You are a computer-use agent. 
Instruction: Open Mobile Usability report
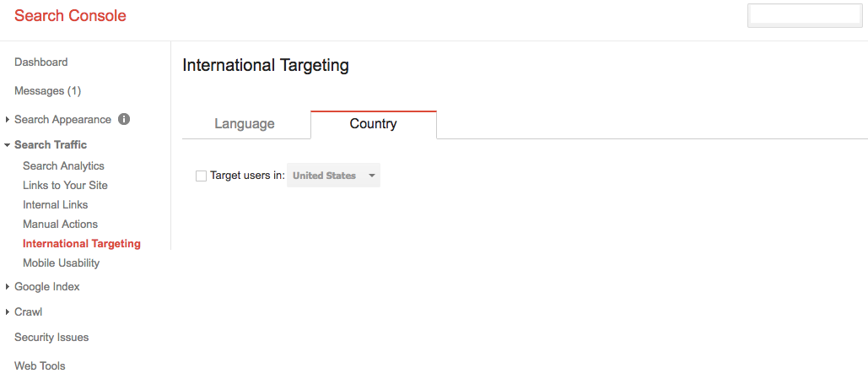62,263
